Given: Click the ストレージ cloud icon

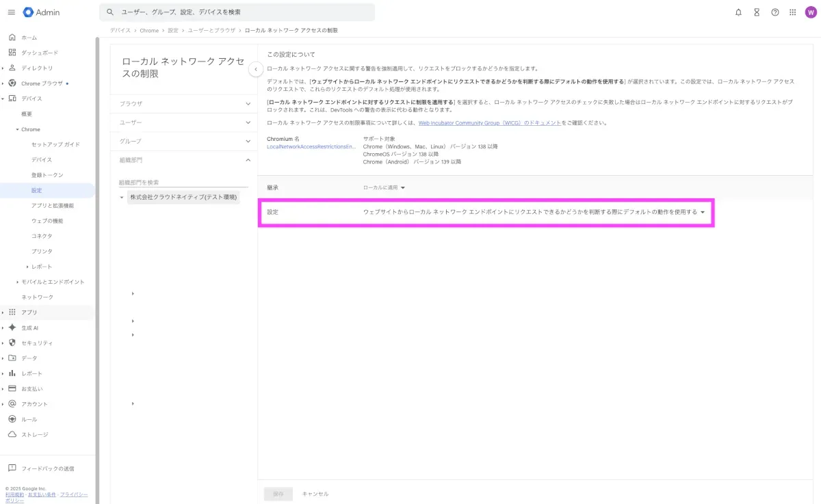Looking at the screenshot, I should 12,434.
